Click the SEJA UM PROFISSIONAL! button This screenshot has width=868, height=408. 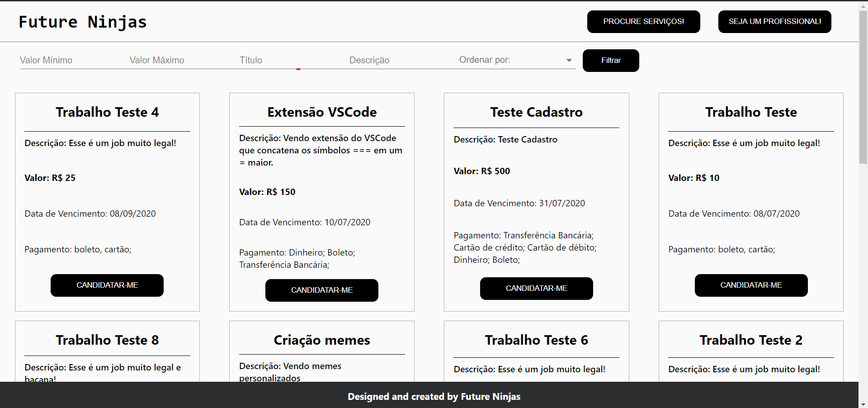coord(774,22)
